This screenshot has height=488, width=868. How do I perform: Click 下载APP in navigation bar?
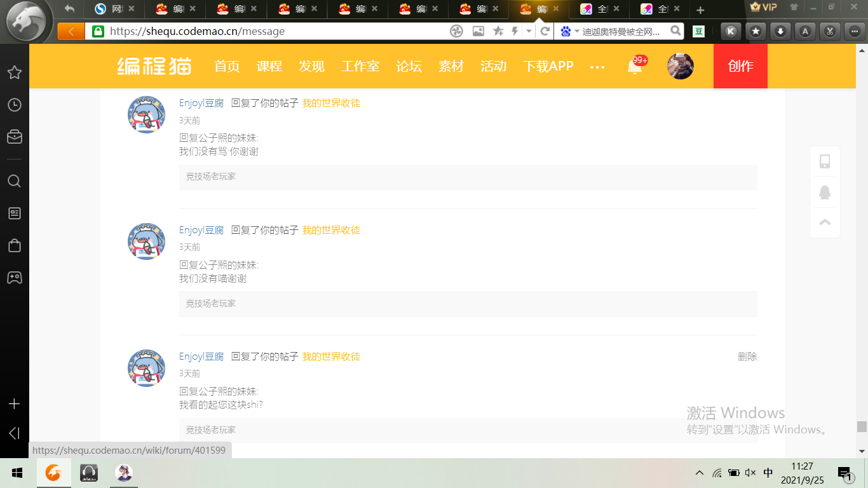click(x=548, y=66)
